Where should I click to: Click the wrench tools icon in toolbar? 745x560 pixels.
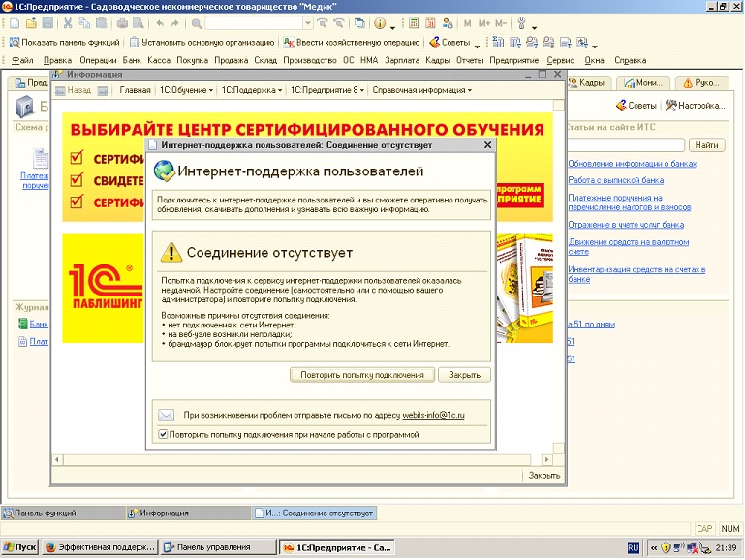(521, 23)
